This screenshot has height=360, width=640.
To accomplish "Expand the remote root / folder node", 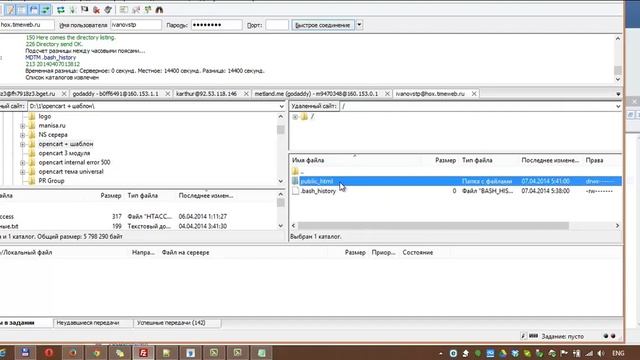I will (295, 117).
